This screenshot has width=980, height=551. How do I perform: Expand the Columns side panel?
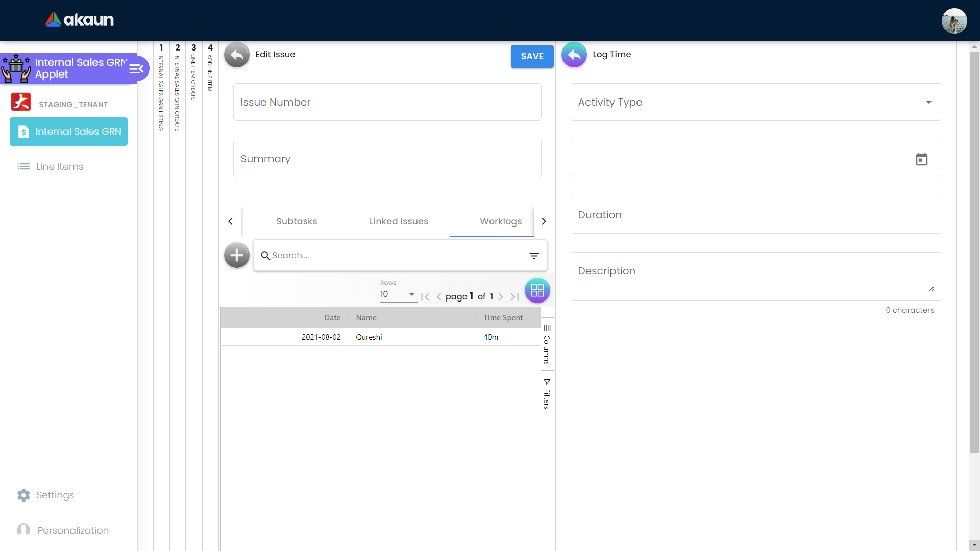tap(547, 344)
